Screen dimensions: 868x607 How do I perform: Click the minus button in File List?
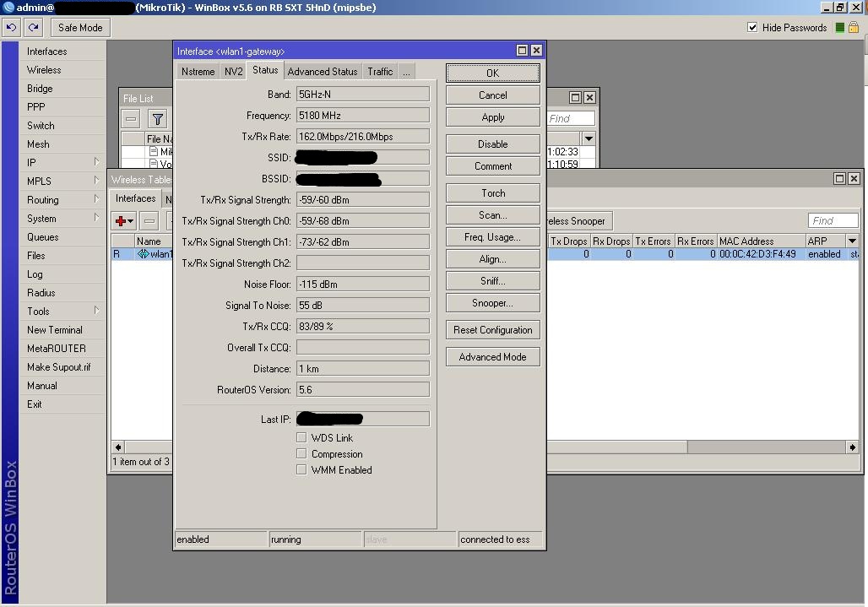click(131, 119)
